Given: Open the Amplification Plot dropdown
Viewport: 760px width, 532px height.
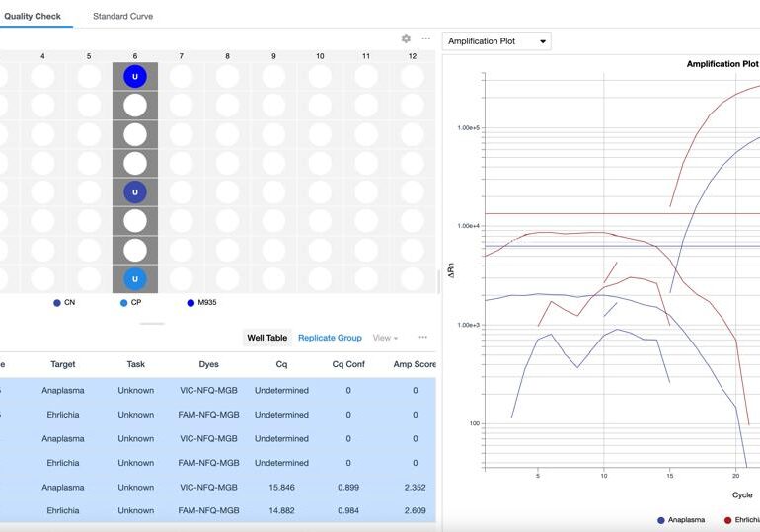Looking at the screenshot, I should click(x=496, y=41).
